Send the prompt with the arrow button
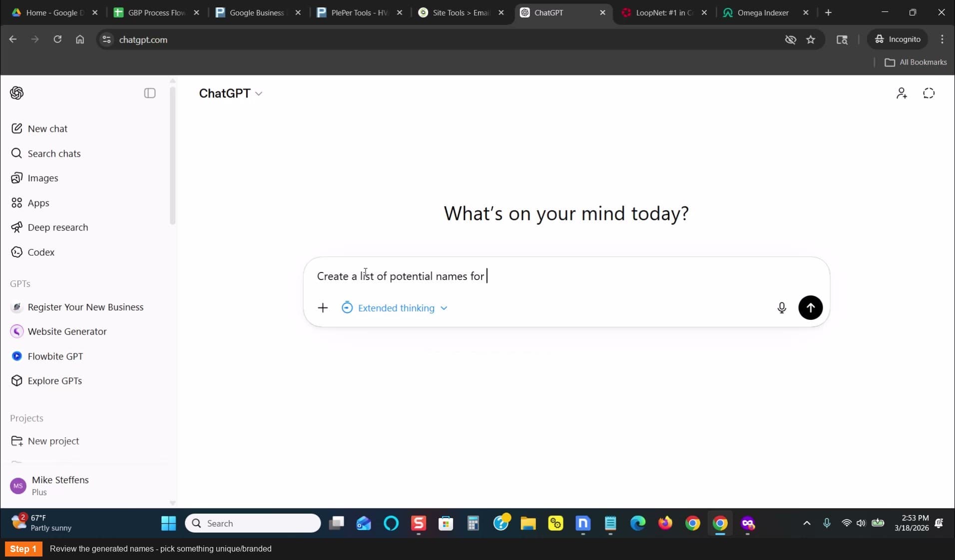Screen dimensions: 955x560 click(810, 307)
